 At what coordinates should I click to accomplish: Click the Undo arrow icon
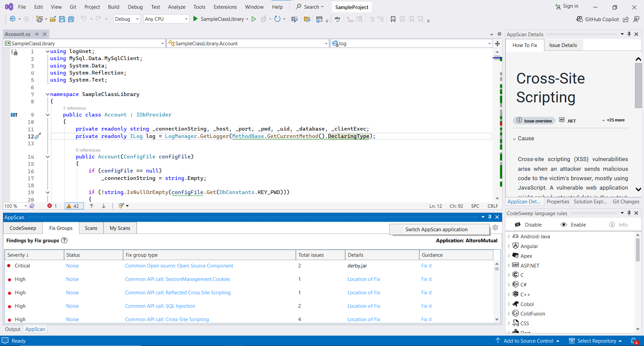pos(84,19)
